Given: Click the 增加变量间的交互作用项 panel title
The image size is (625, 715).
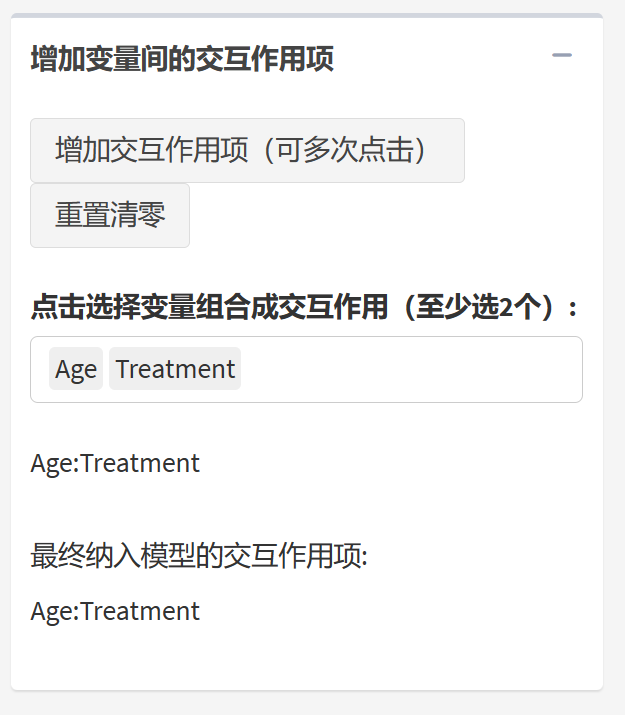Looking at the screenshot, I should click(182, 59).
